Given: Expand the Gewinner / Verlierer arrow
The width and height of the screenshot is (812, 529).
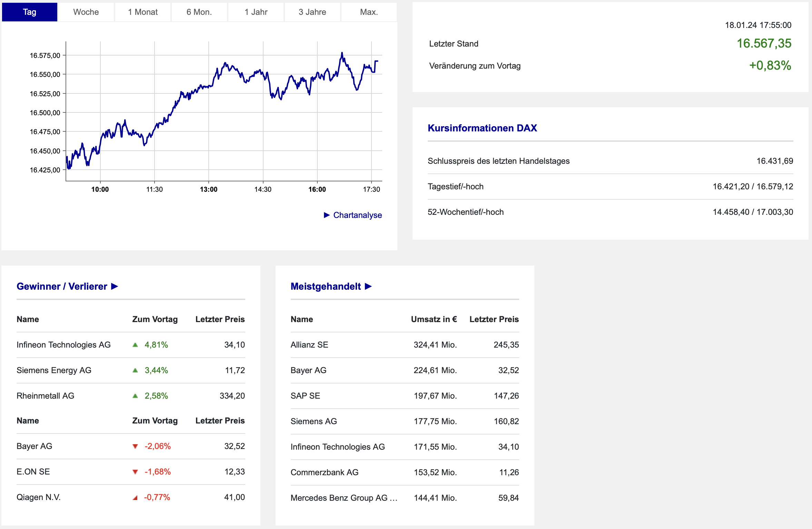Looking at the screenshot, I should click(x=115, y=287).
